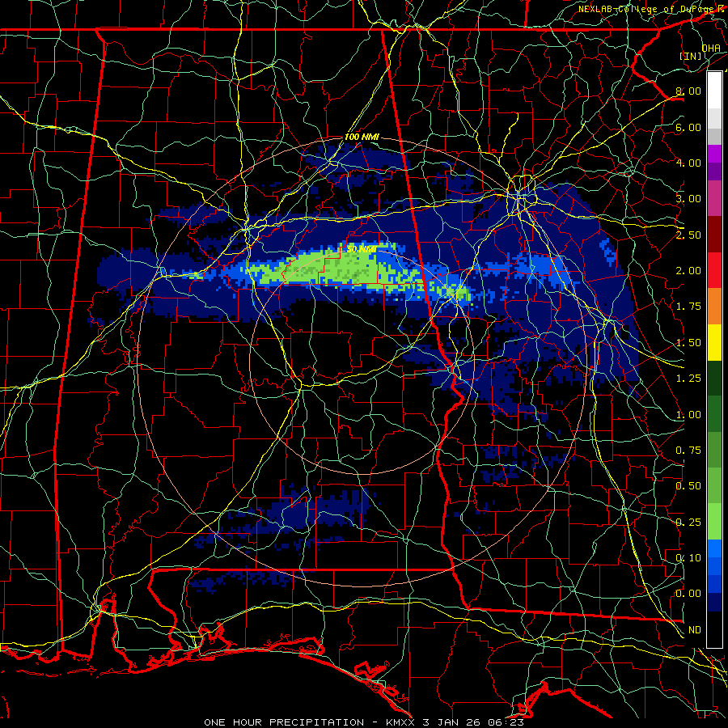Click the 0.00 legend value
Viewport: 728px width, 728px height.
pyautogui.click(x=688, y=594)
